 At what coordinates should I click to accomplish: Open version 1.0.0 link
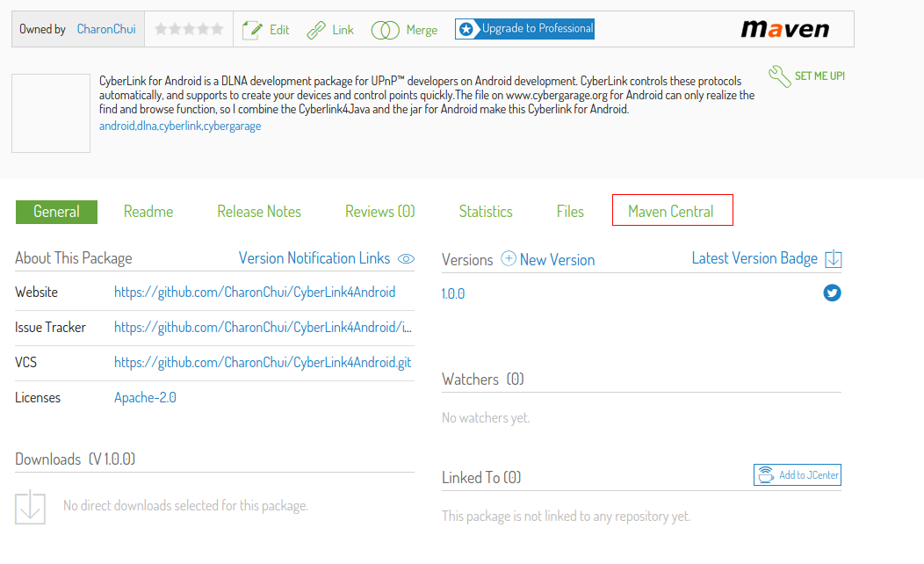point(453,293)
